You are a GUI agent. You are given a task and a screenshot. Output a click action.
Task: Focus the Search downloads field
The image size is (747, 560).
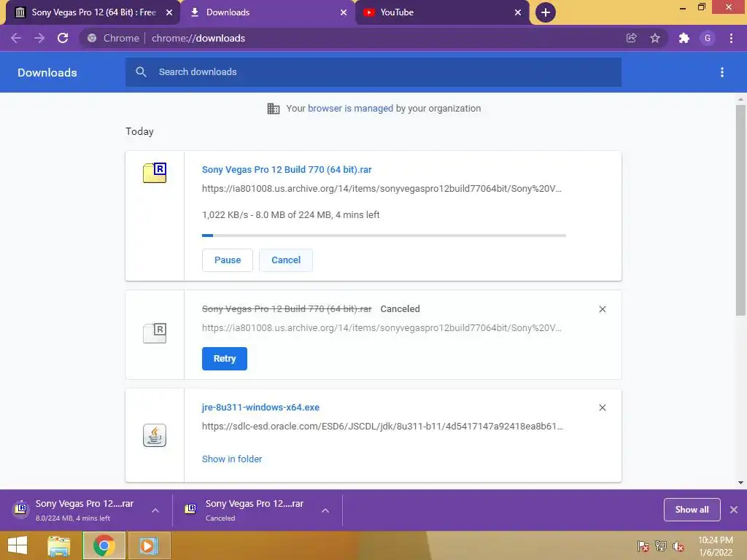click(x=373, y=72)
